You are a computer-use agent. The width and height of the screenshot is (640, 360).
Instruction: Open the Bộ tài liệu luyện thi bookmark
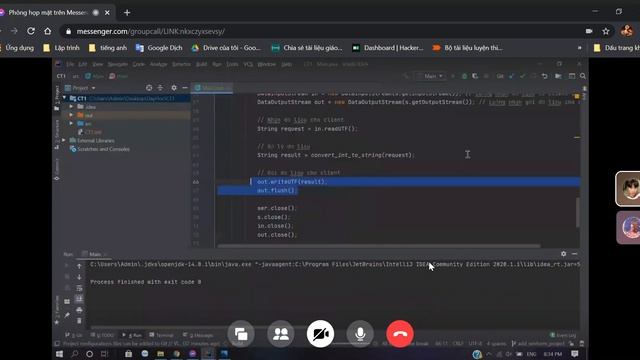pos(468,48)
